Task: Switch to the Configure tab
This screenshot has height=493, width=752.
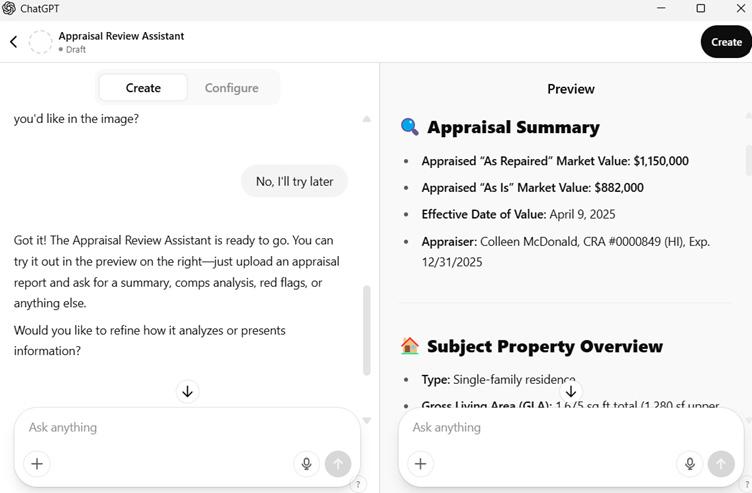Action: click(231, 88)
